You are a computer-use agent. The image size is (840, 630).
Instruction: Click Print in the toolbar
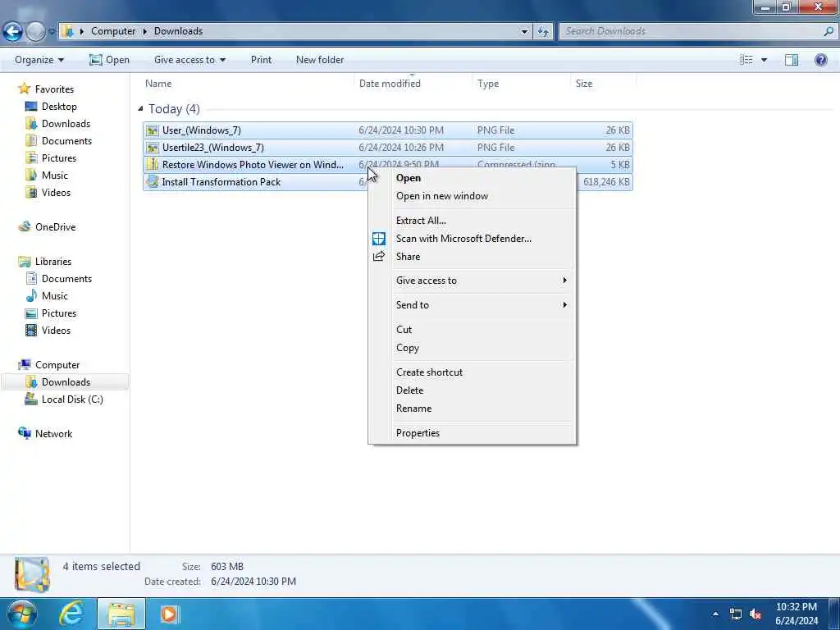click(x=261, y=60)
